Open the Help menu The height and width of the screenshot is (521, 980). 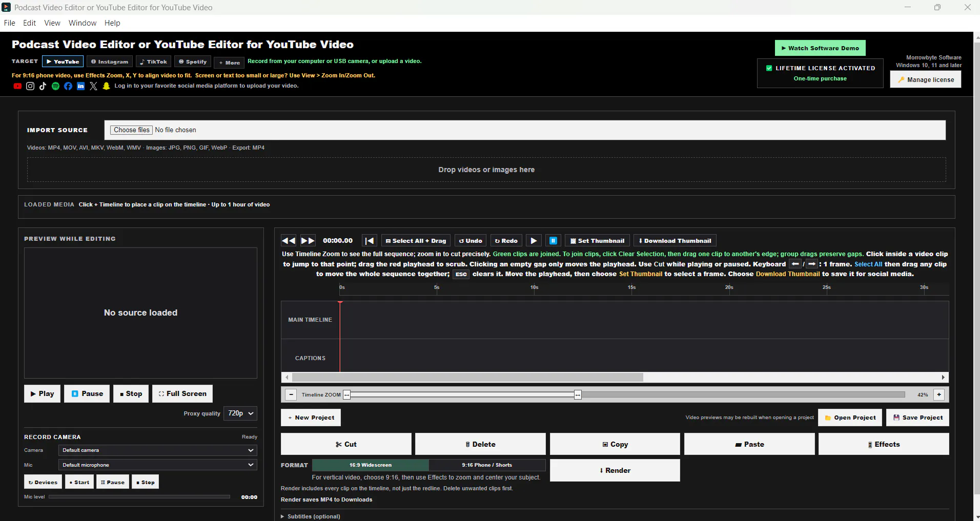(x=112, y=23)
